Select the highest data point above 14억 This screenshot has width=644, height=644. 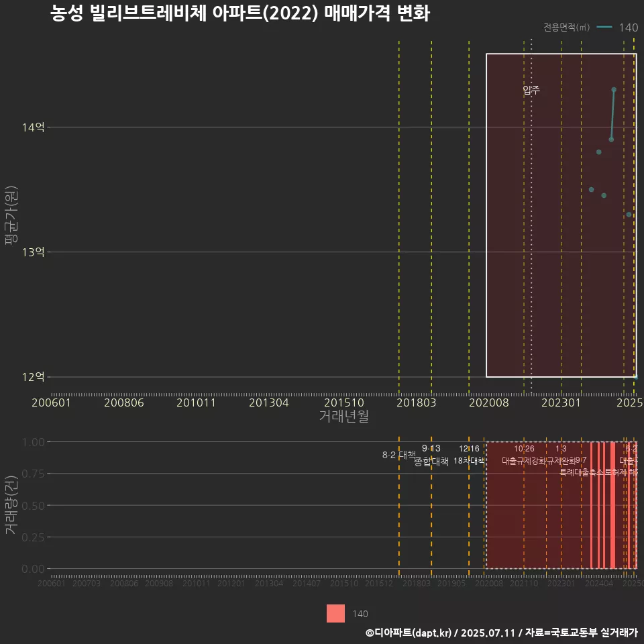click(614, 89)
